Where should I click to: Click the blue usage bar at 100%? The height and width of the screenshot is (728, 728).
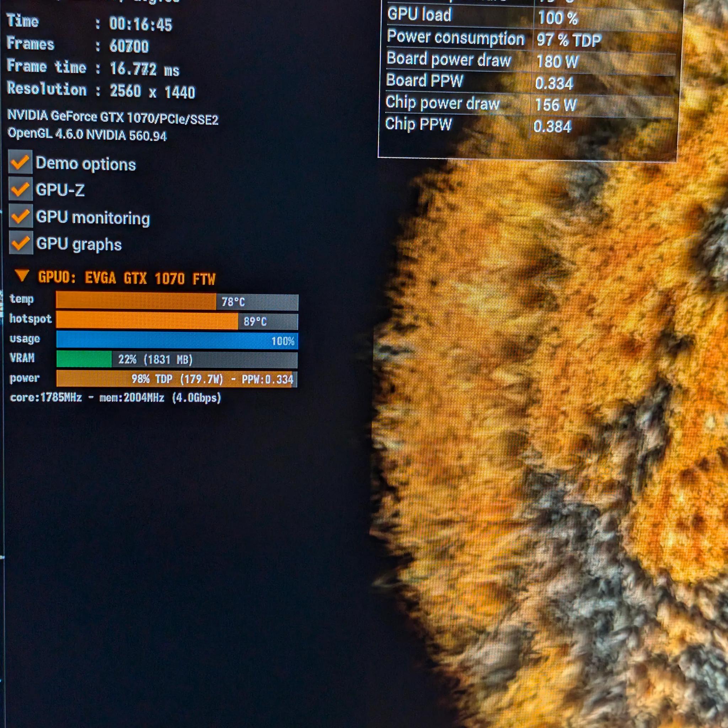coord(177,340)
